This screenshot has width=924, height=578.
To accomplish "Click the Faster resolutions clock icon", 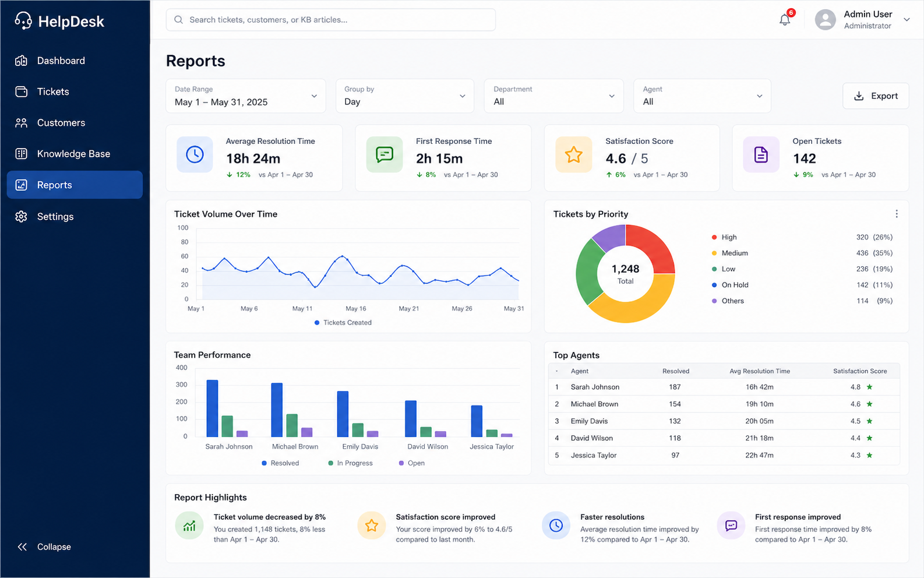I will coord(556,526).
